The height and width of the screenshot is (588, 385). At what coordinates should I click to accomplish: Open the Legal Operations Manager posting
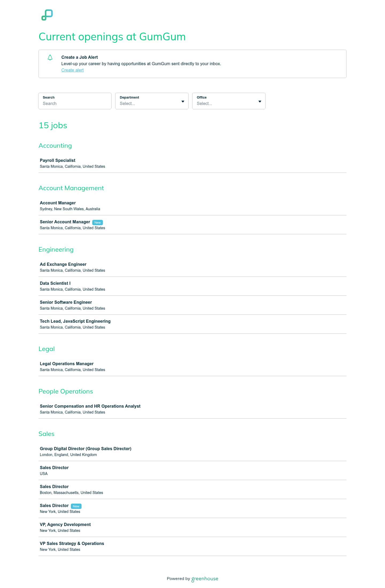coord(192,367)
